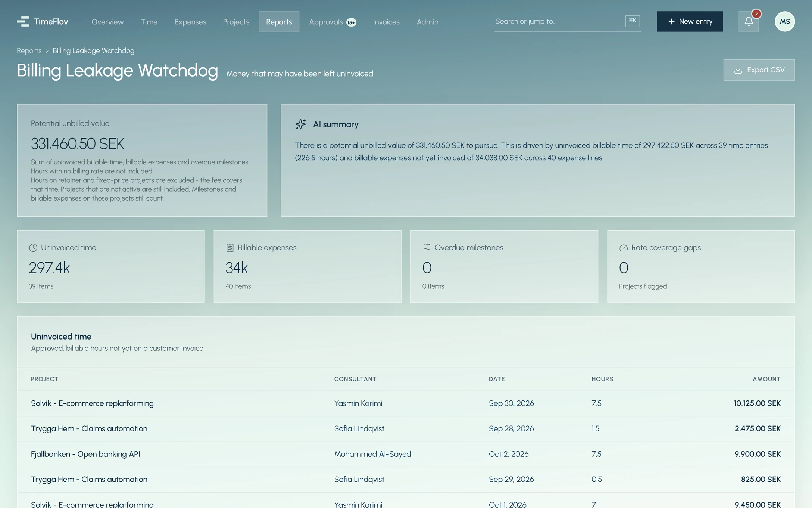Click the TimeFlov logo icon
The image size is (812, 508).
coord(23,22)
